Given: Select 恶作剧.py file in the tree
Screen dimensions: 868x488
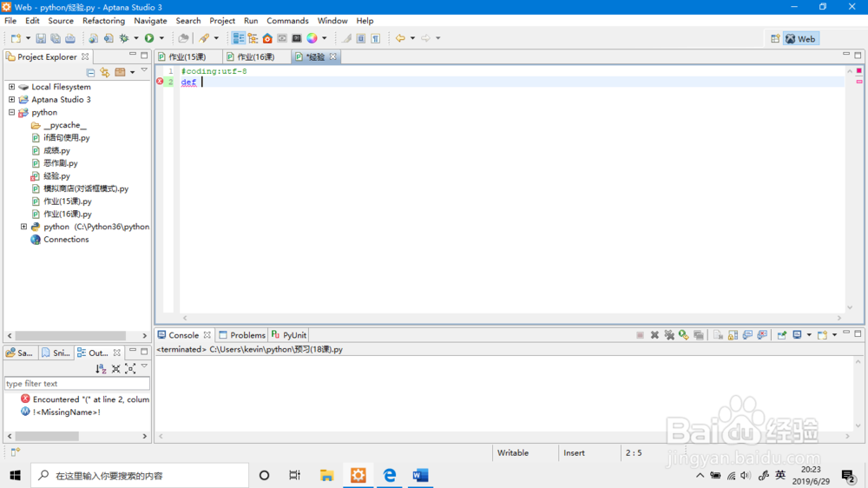Looking at the screenshot, I should coord(61,163).
